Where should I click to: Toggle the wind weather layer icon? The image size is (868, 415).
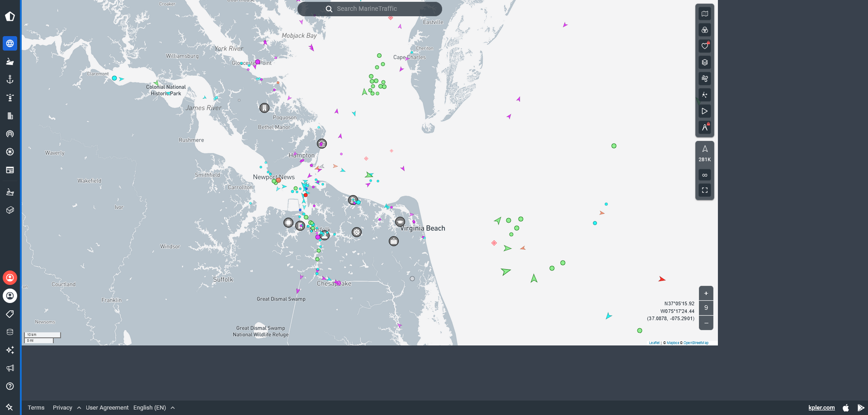pos(705,79)
